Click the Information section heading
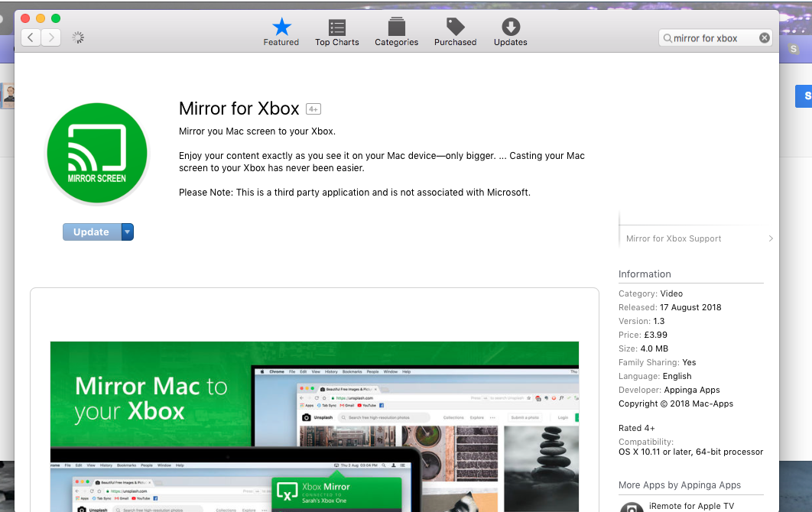Viewport: 812px width, 512px height. click(x=645, y=274)
